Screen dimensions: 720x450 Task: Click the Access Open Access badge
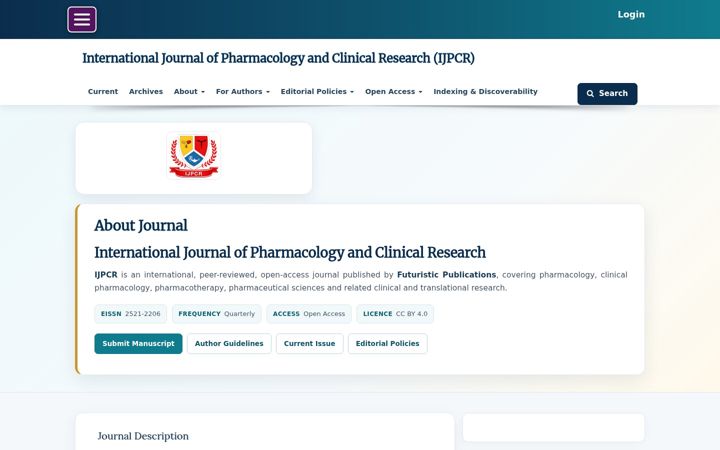(x=309, y=314)
